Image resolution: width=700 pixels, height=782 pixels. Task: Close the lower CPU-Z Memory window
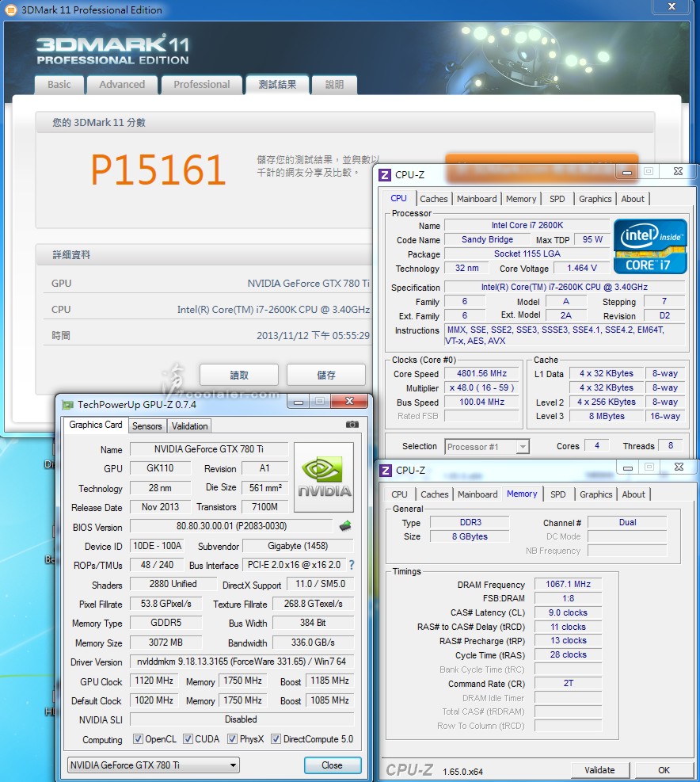tap(679, 467)
